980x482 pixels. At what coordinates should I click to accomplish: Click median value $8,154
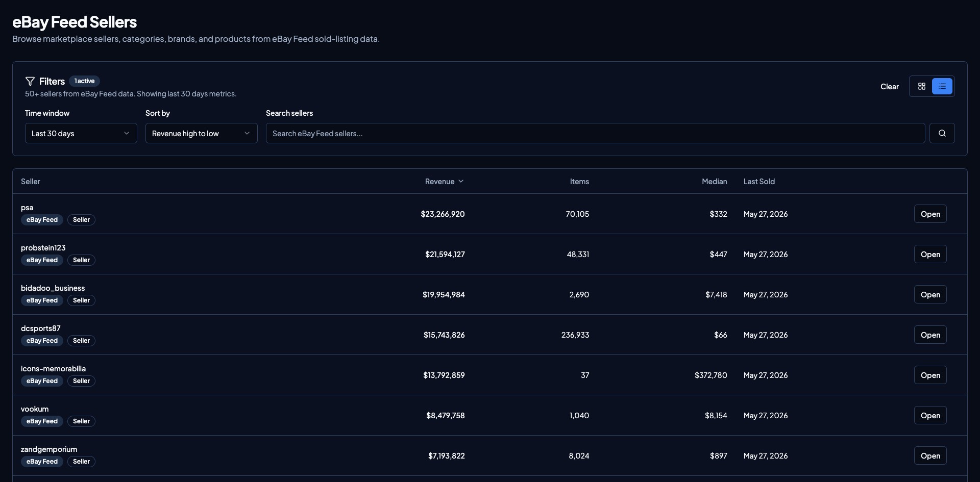716,416
